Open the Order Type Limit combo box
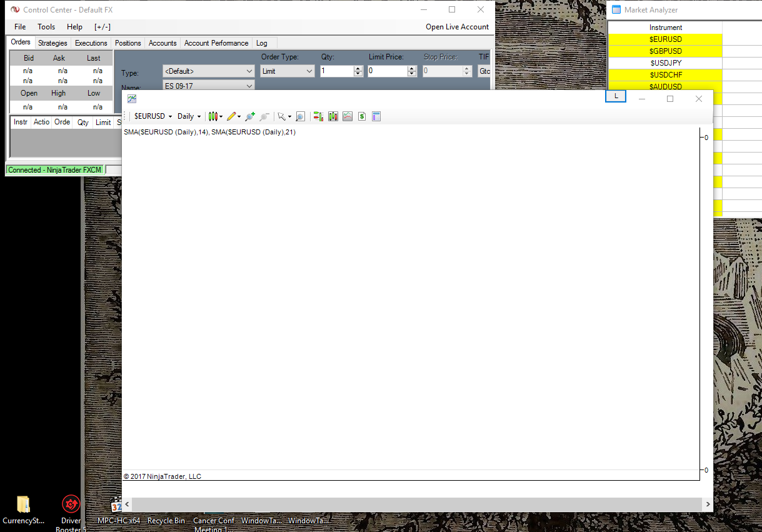762x532 pixels. point(288,71)
